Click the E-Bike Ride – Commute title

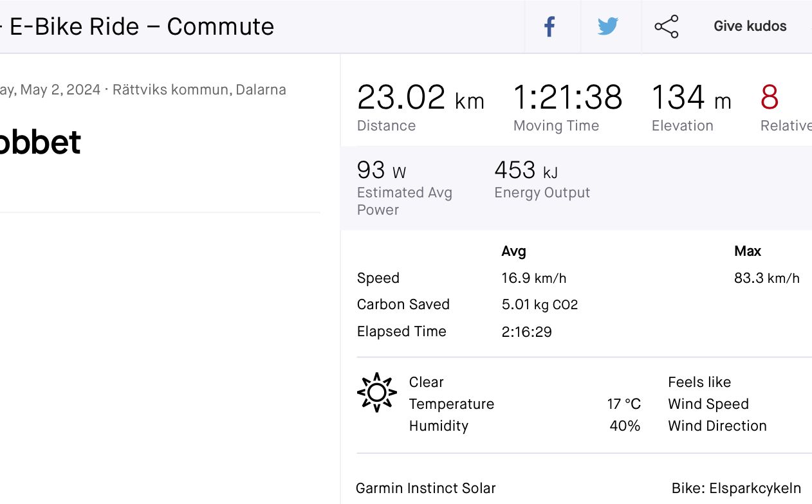point(142,27)
